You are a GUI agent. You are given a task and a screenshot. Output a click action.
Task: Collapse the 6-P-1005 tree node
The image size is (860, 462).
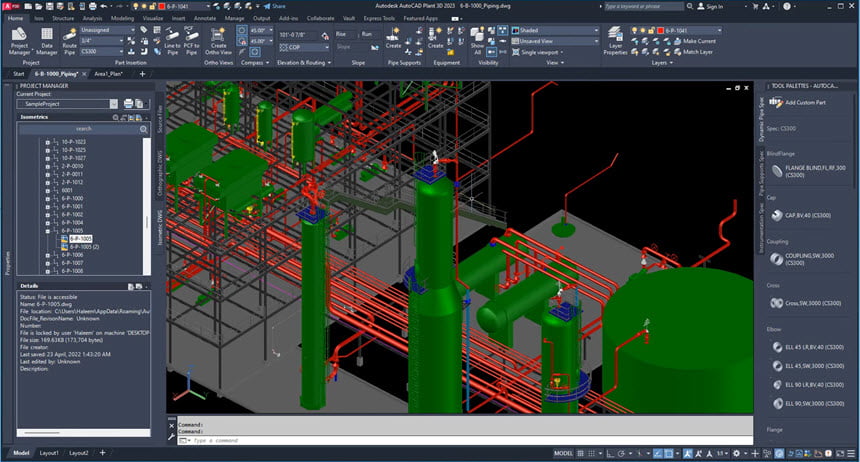coord(48,231)
